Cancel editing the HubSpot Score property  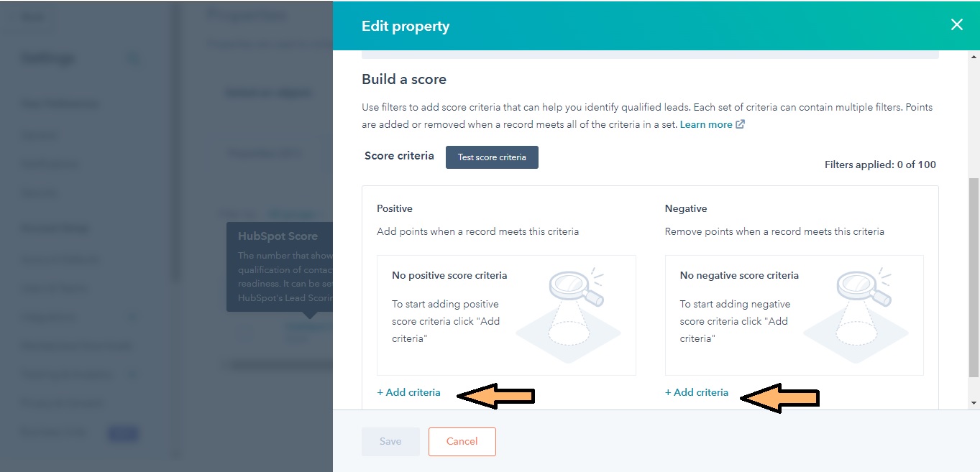coord(462,441)
